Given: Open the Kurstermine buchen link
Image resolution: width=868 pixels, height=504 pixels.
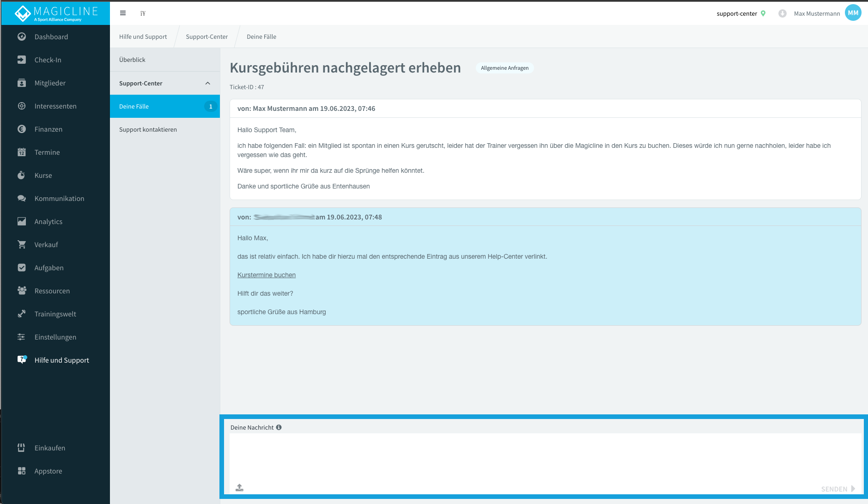Looking at the screenshot, I should (267, 275).
